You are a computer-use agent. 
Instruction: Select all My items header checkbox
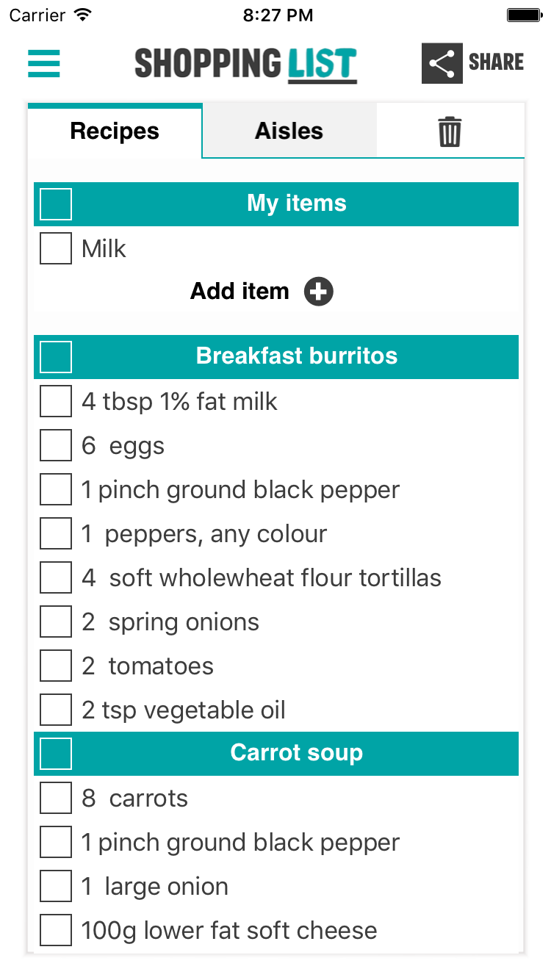(x=56, y=204)
